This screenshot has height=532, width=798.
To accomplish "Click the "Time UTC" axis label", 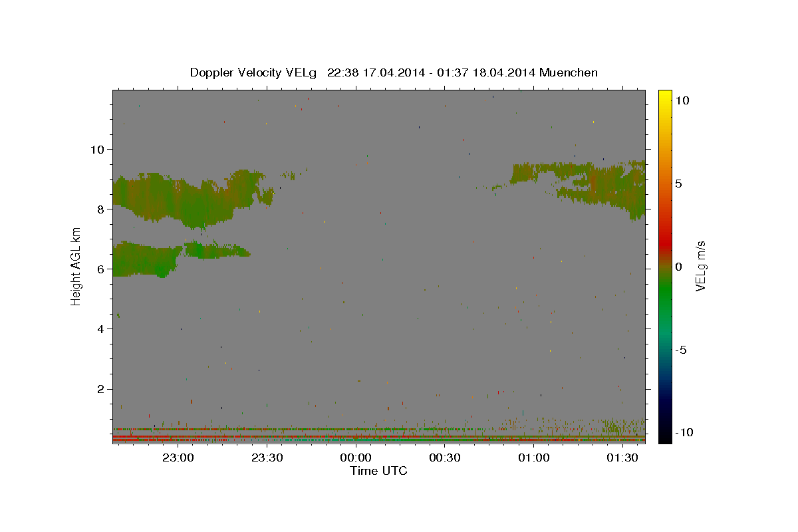I will [378, 471].
